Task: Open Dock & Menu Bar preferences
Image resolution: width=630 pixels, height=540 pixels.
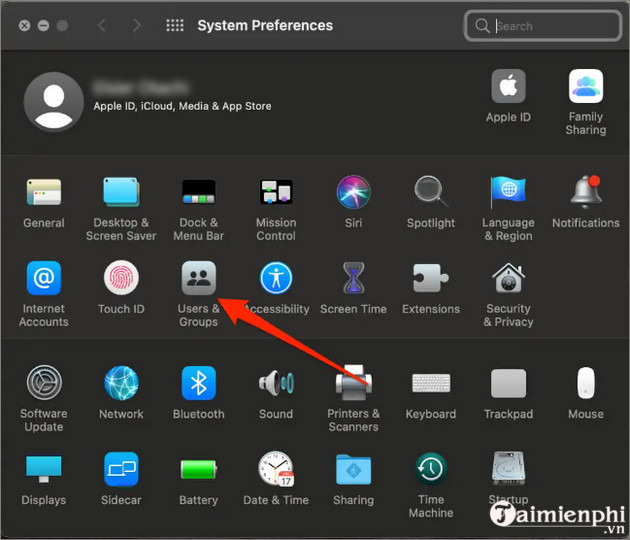Action: 198,192
